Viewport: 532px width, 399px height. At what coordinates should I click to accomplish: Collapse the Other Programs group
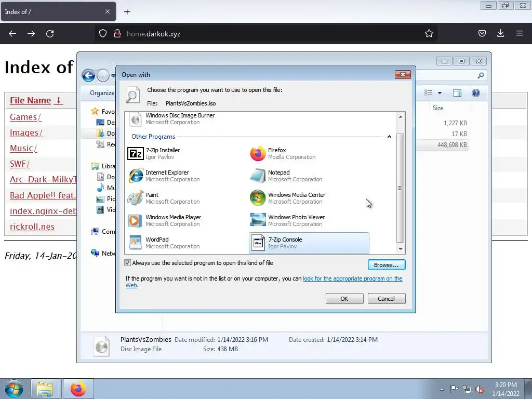pyautogui.click(x=389, y=137)
